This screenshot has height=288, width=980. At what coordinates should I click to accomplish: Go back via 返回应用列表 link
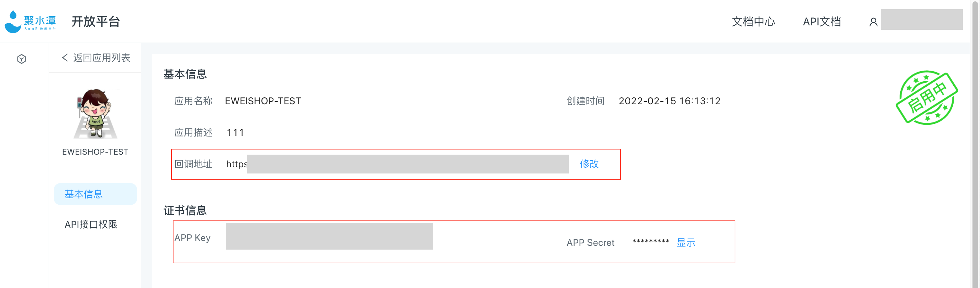coord(102,58)
